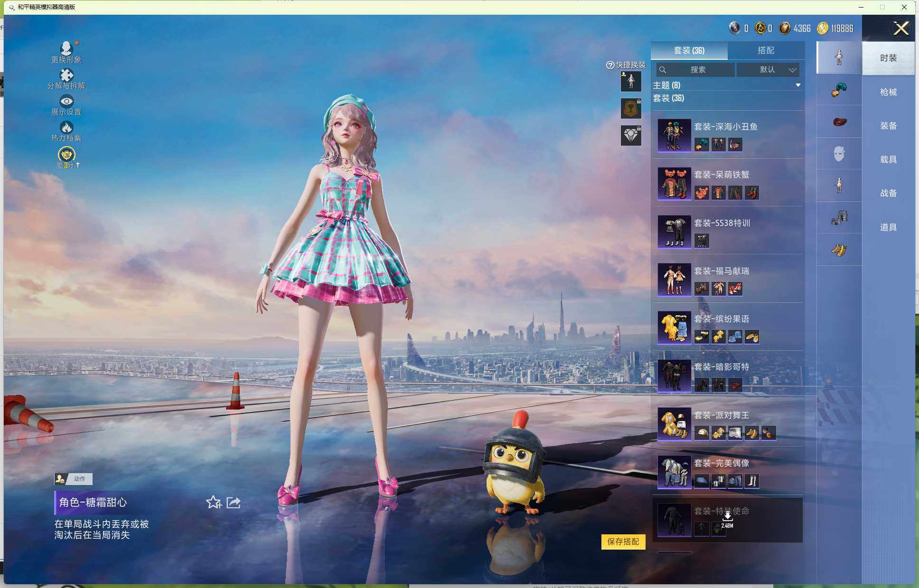The width and height of the screenshot is (919, 588).
Task: Select the pants category icon
Action: tap(839, 218)
